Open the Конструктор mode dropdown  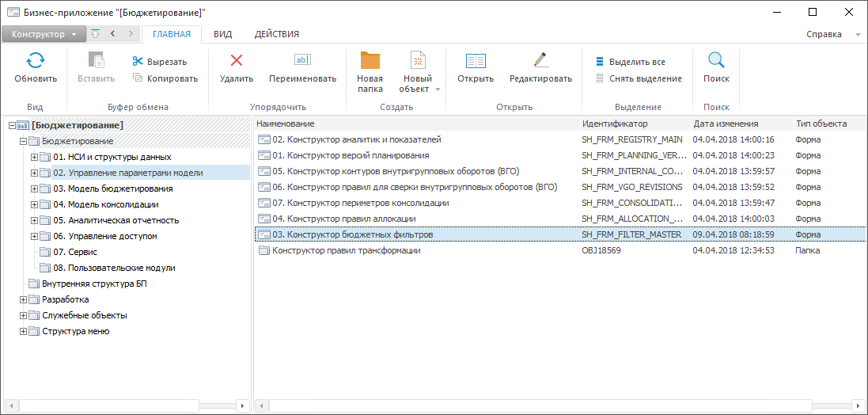44,35
